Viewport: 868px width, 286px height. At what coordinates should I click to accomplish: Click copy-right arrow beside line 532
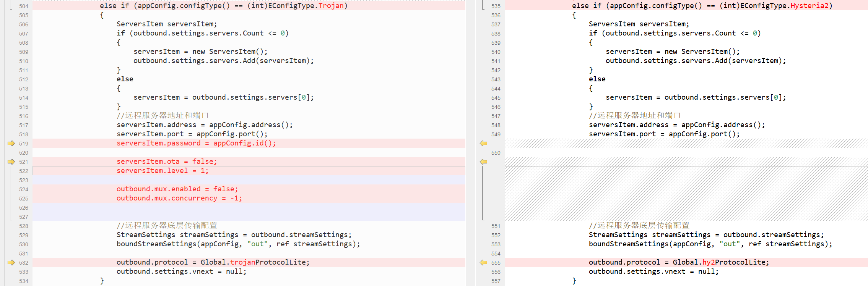point(11,263)
